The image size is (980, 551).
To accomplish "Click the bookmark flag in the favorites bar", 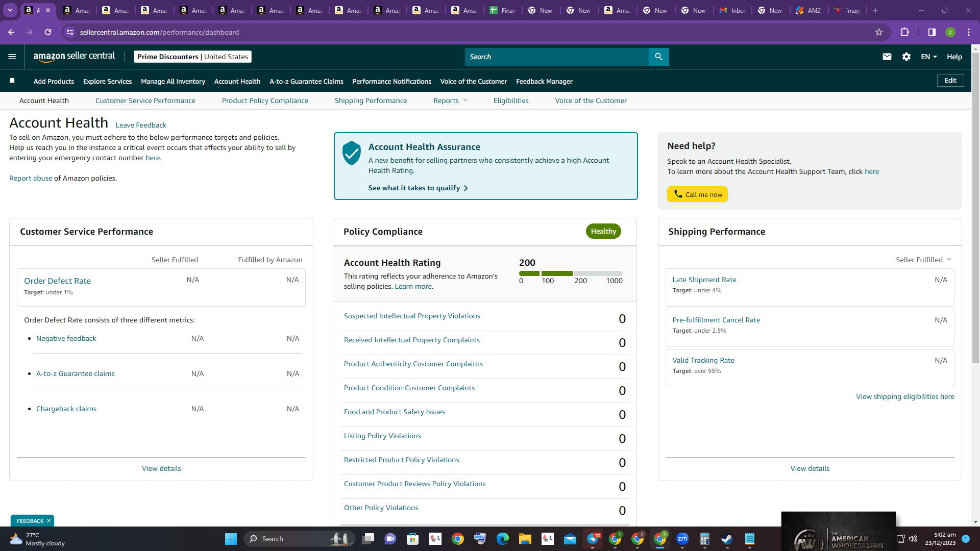I will click(x=12, y=81).
